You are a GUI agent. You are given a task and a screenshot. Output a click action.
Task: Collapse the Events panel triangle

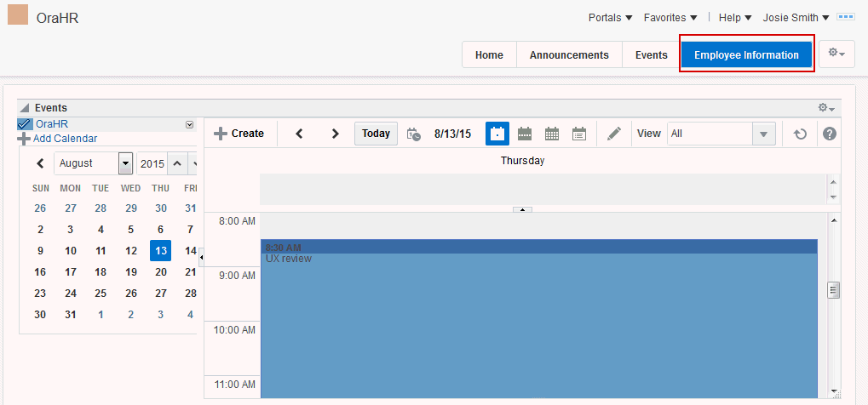point(25,108)
